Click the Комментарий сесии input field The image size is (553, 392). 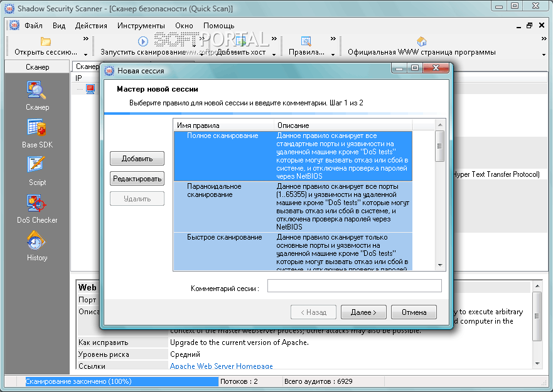[355, 285]
